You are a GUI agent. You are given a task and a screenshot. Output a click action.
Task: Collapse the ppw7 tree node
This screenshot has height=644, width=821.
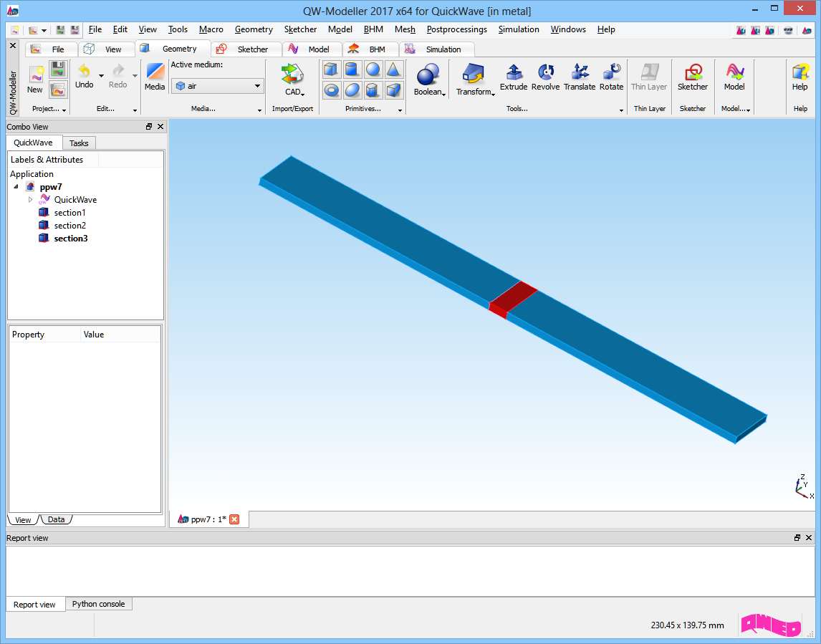pyautogui.click(x=16, y=186)
